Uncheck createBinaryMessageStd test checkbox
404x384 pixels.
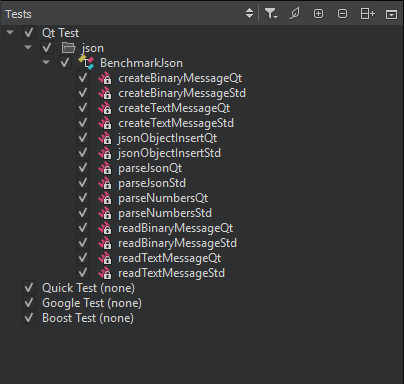[83, 93]
